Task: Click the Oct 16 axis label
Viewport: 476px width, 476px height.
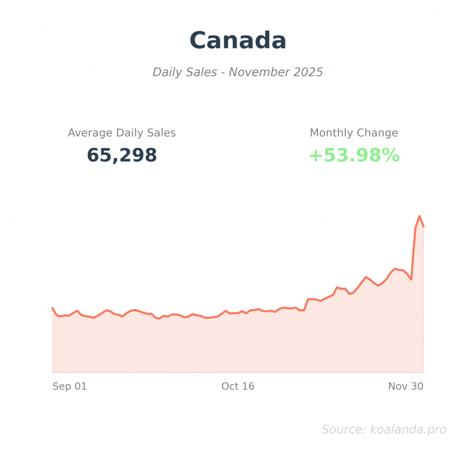Action: pyautogui.click(x=238, y=386)
